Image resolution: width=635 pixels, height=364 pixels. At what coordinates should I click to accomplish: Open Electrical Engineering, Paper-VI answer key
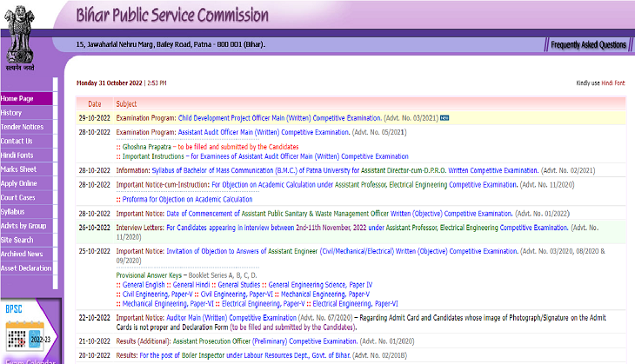tap(355, 304)
